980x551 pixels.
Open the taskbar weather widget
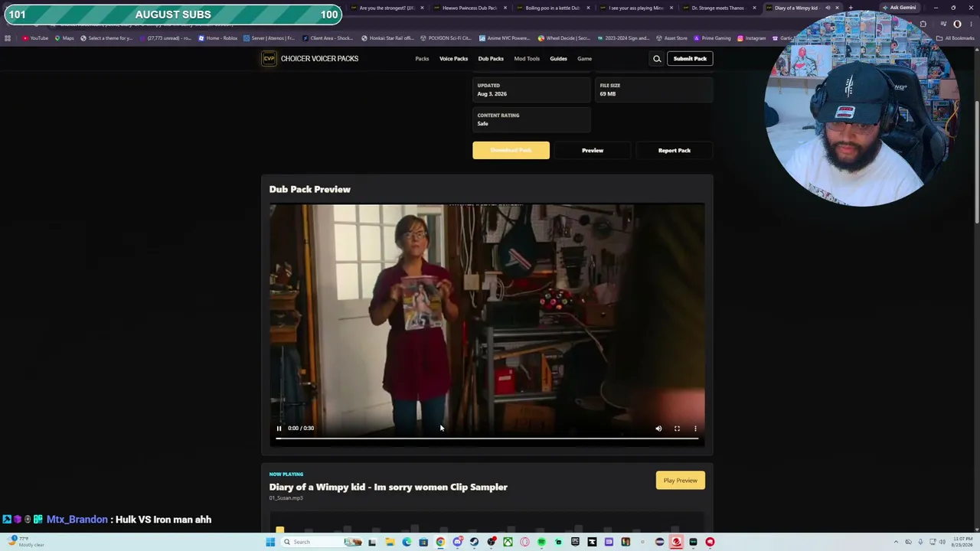[x=24, y=542]
